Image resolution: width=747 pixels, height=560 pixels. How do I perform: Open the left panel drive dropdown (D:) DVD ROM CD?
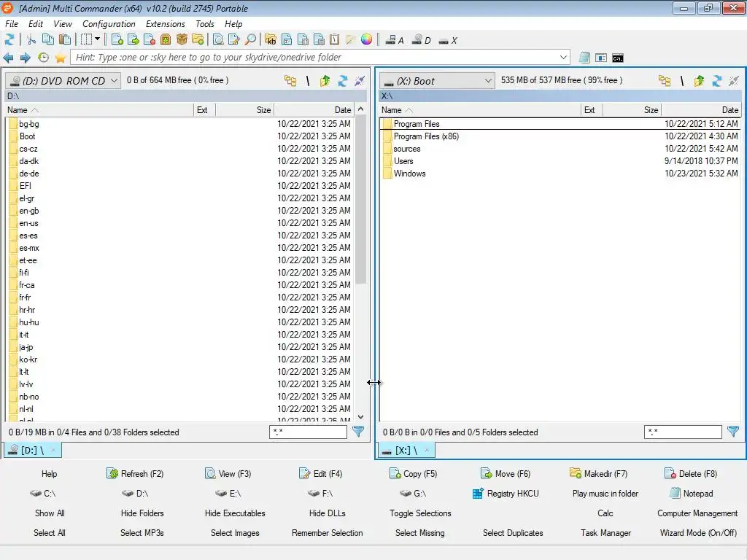coord(63,80)
